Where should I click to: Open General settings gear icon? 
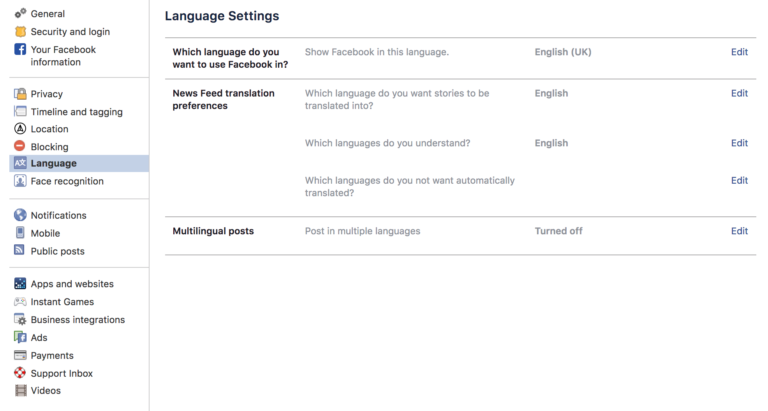pyautogui.click(x=20, y=13)
